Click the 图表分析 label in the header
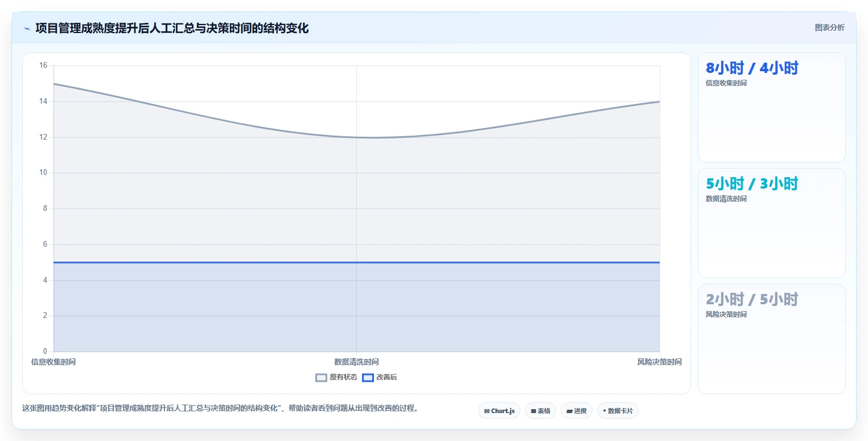The height and width of the screenshot is (441, 868). 829,27
